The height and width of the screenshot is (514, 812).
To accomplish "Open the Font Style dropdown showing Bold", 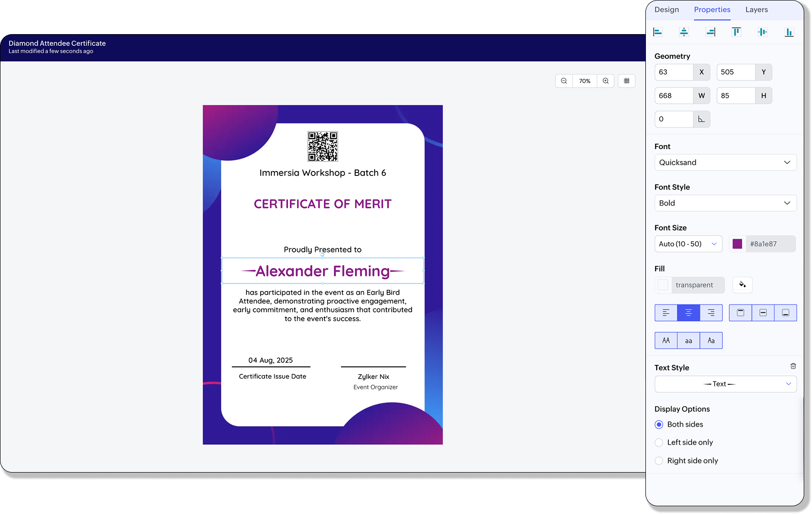I will pyautogui.click(x=725, y=203).
